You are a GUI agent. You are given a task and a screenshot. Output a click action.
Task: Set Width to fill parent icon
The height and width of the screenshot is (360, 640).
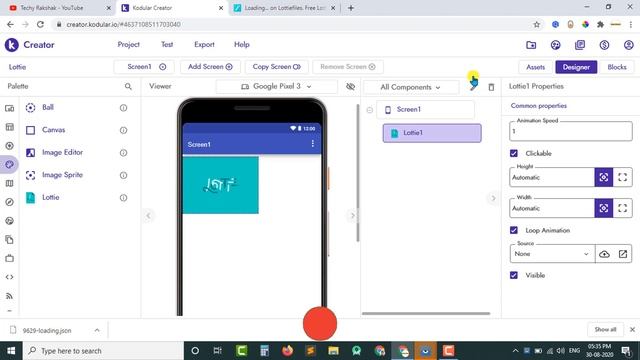click(622, 208)
